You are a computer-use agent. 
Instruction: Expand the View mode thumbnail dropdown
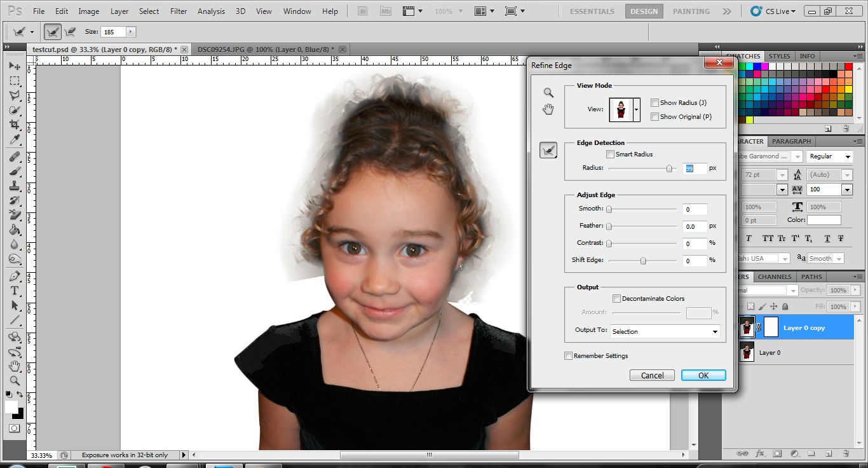tap(636, 109)
